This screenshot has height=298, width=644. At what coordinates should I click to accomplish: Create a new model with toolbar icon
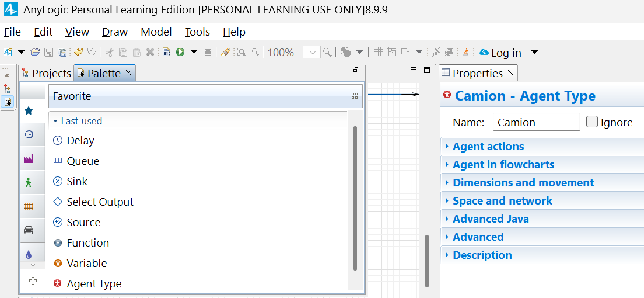(x=8, y=52)
